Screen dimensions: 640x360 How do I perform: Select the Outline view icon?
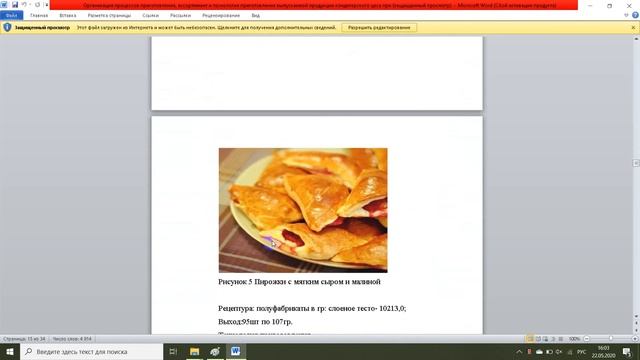point(553,339)
